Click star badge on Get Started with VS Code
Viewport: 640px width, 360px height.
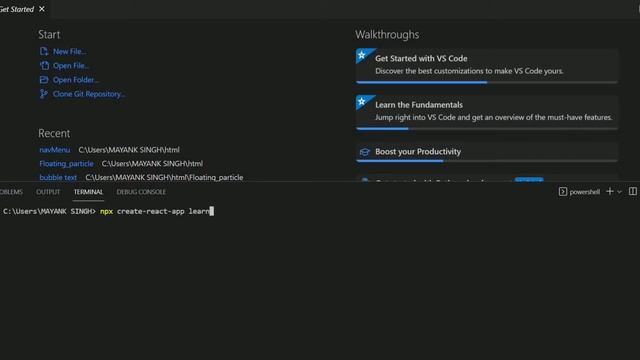(362, 55)
